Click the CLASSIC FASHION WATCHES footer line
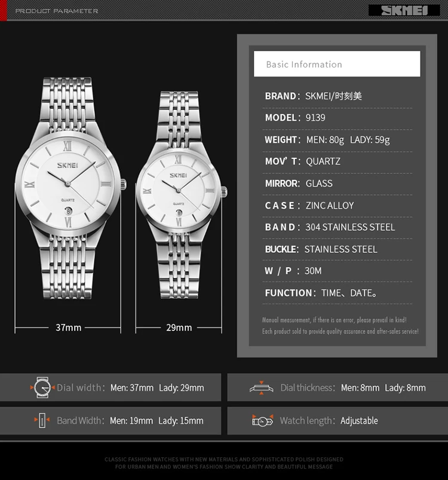This screenshot has width=448, height=480. [x=224, y=459]
